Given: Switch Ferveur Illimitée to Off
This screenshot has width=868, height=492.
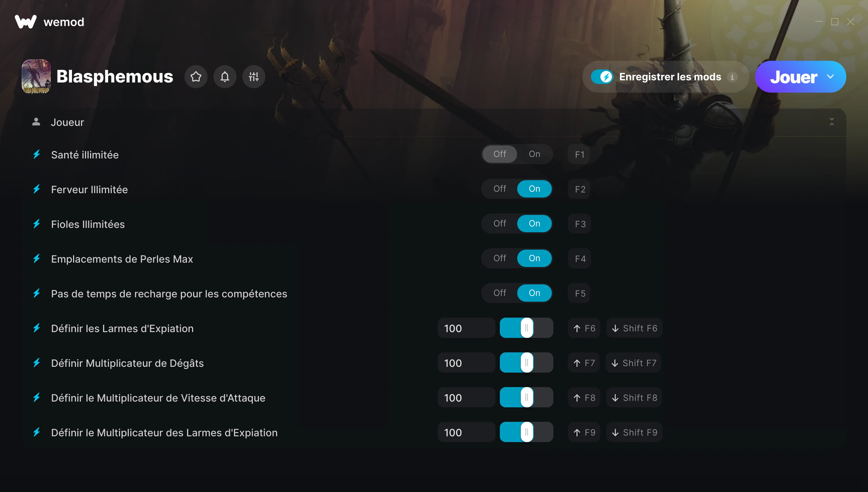Looking at the screenshot, I should click(x=500, y=189).
